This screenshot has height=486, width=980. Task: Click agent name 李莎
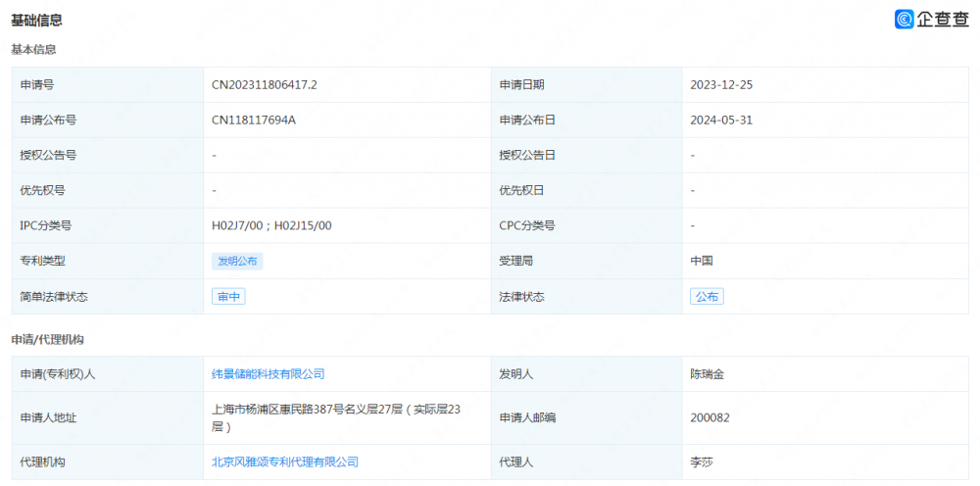[702, 462]
